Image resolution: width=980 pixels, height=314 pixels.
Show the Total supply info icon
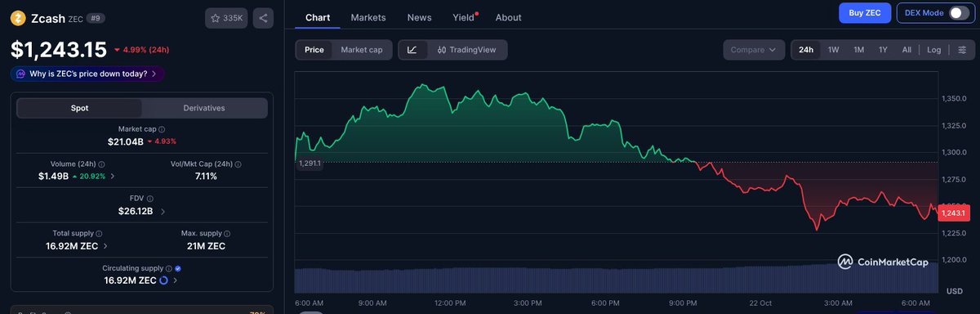[x=100, y=233]
